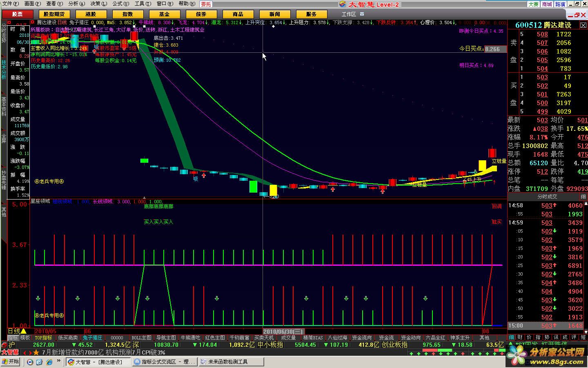Open the 决策(L) menu

click(98, 4)
